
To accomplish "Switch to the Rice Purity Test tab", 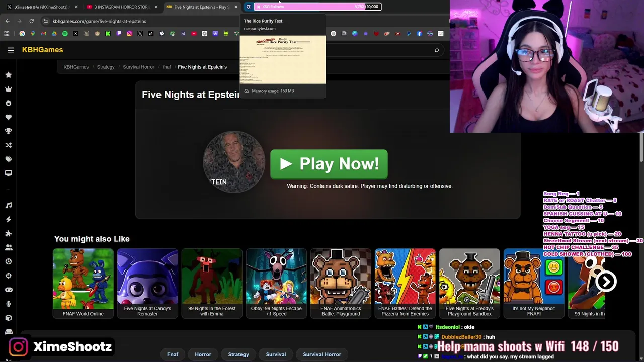I will (x=248, y=7).
